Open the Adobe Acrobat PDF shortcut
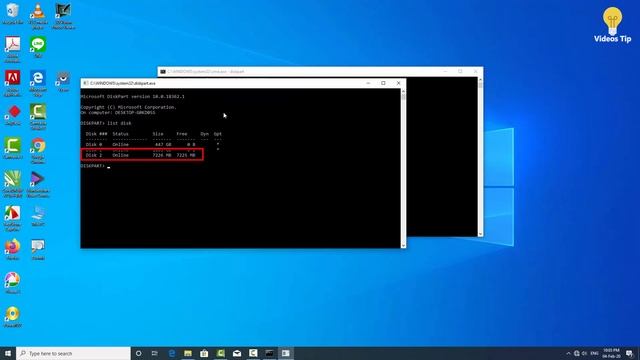 (13, 49)
